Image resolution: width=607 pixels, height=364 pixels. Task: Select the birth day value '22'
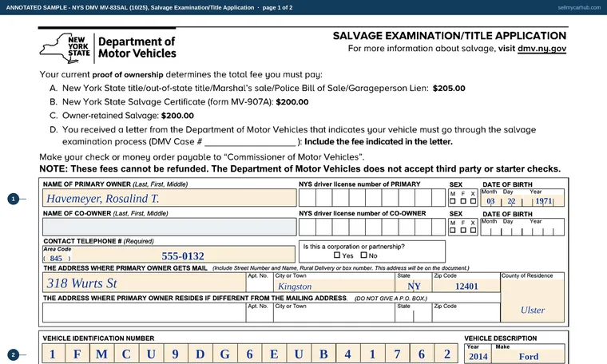coord(511,201)
